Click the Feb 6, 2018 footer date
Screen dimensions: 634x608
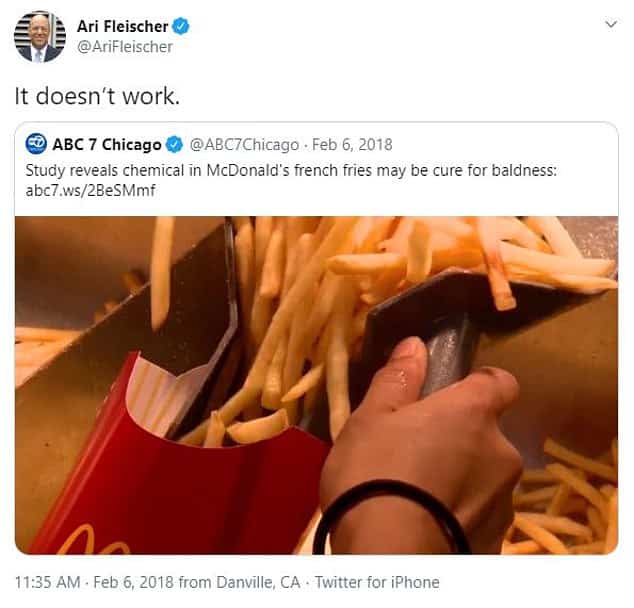134,583
